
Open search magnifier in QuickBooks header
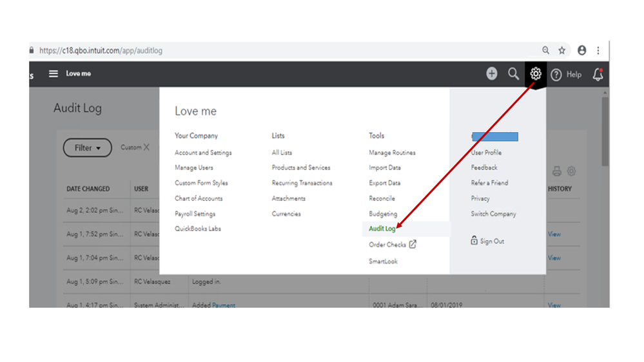(x=513, y=74)
